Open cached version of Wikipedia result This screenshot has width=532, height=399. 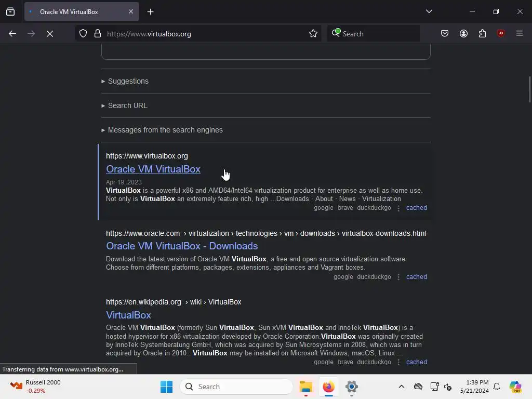pos(417,362)
